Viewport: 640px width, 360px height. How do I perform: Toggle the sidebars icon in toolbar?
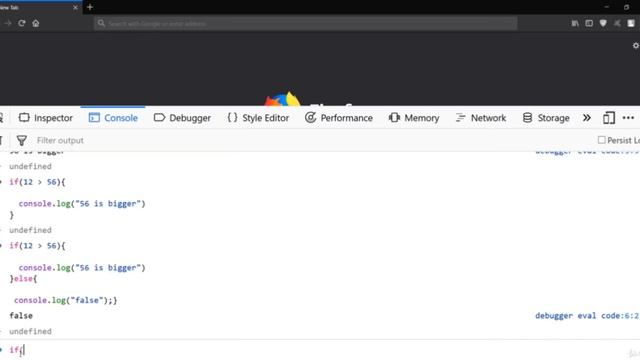point(589,24)
